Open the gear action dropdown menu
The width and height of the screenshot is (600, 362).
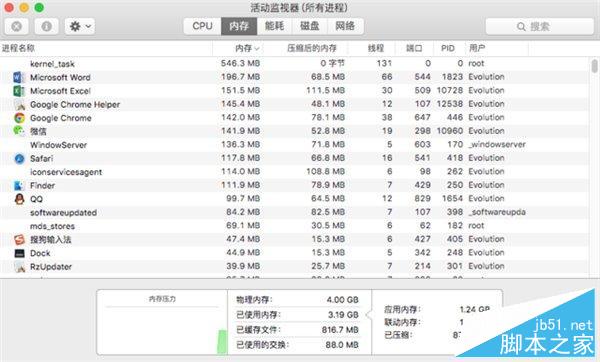(x=80, y=26)
